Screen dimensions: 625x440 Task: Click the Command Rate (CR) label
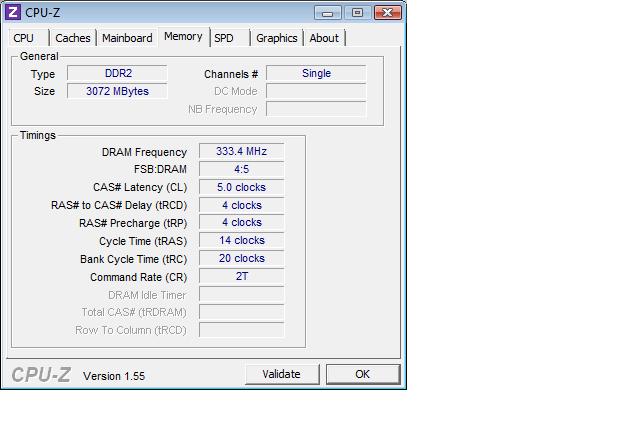(138, 277)
